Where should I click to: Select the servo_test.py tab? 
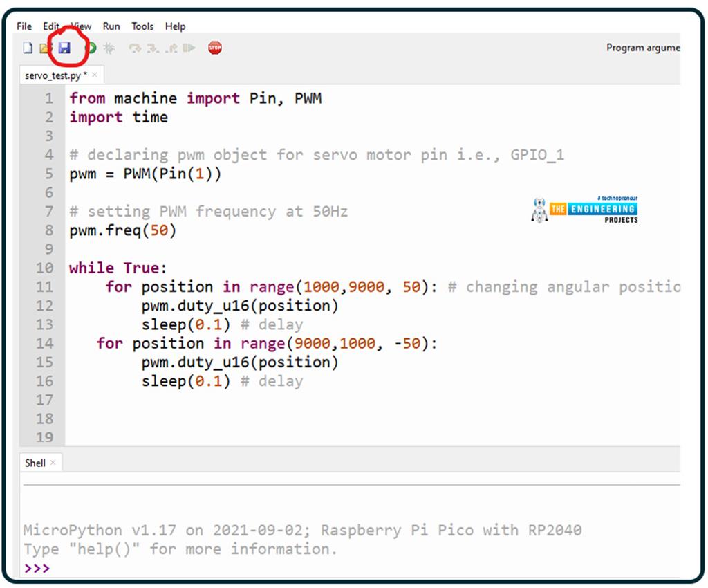(54, 75)
